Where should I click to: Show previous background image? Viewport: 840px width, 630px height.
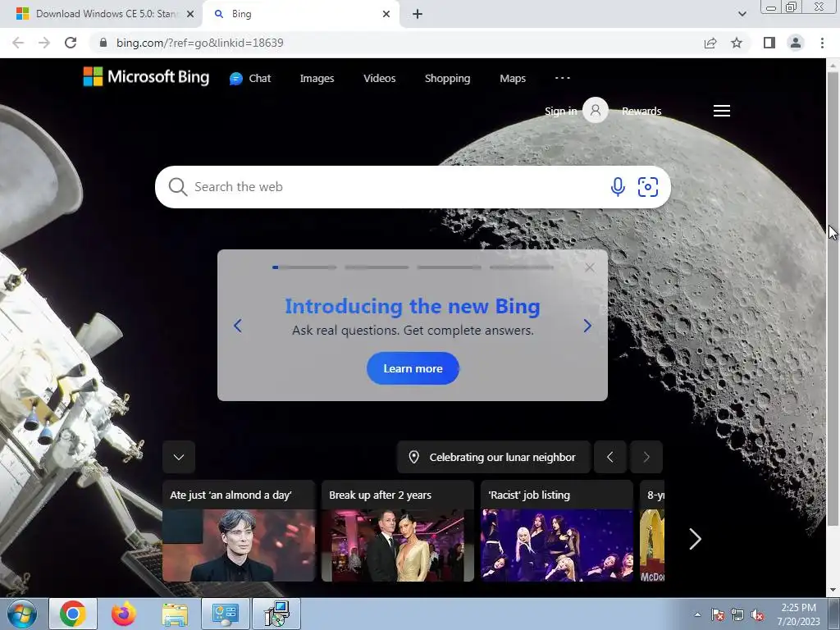point(609,457)
